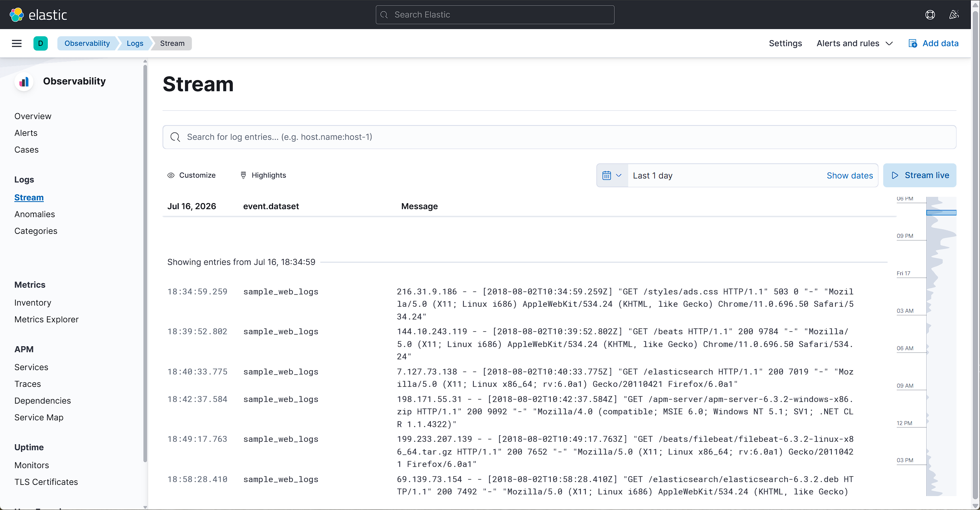The height and width of the screenshot is (510, 980).
Task: Open the hamburger navigation menu
Action: point(17,43)
